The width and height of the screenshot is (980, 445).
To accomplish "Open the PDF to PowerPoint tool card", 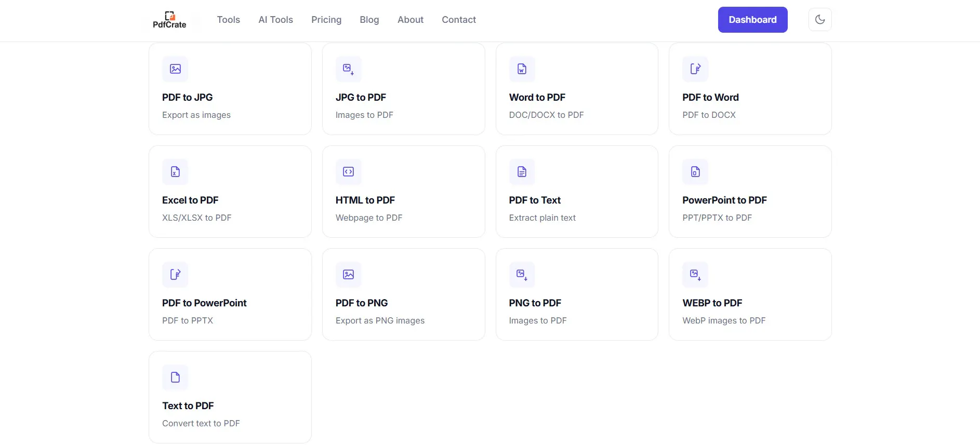I will [230, 294].
